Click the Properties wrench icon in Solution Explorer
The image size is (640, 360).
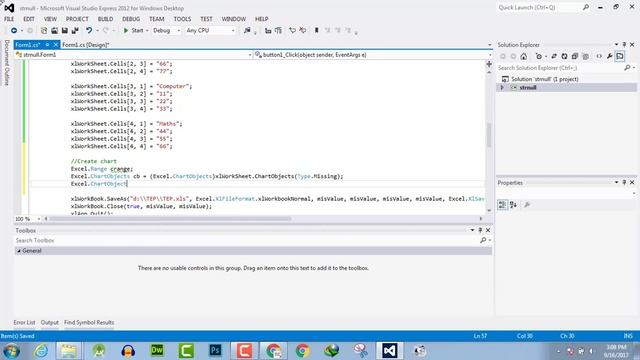pos(609,56)
